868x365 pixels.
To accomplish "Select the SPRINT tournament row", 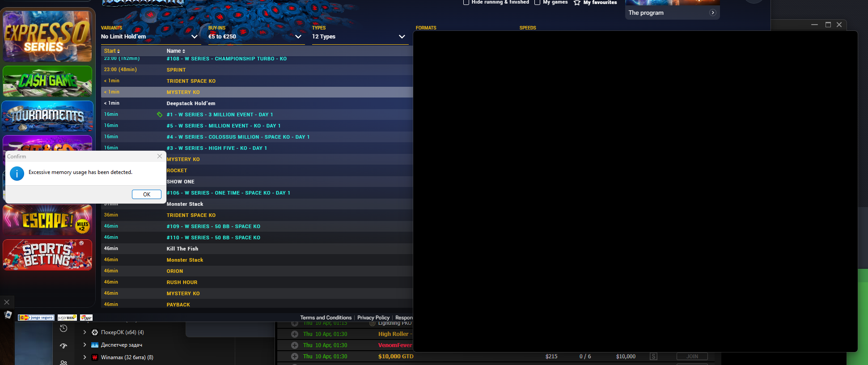I will pyautogui.click(x=257, y=70).
